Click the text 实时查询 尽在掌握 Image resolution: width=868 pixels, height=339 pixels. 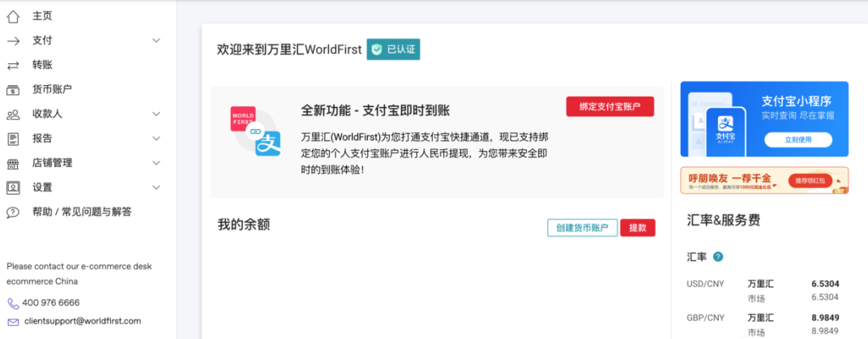click(x=797, y=116)
